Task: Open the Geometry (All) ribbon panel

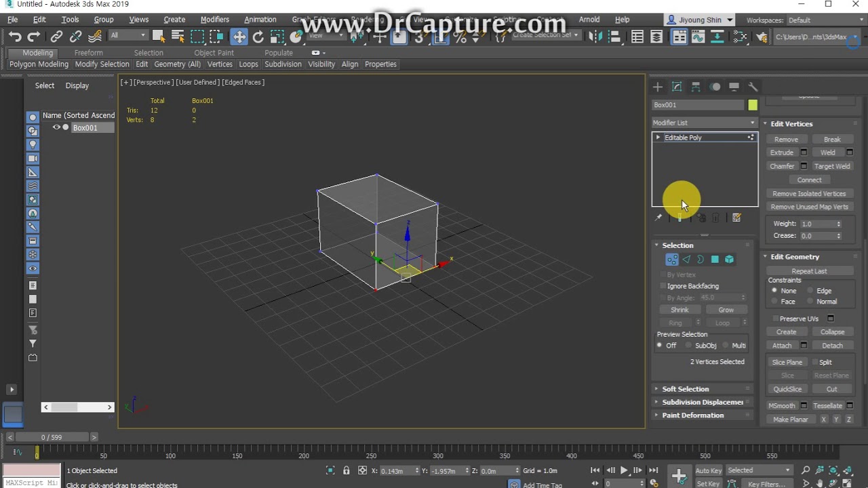Action: click(x=178, y=64)
